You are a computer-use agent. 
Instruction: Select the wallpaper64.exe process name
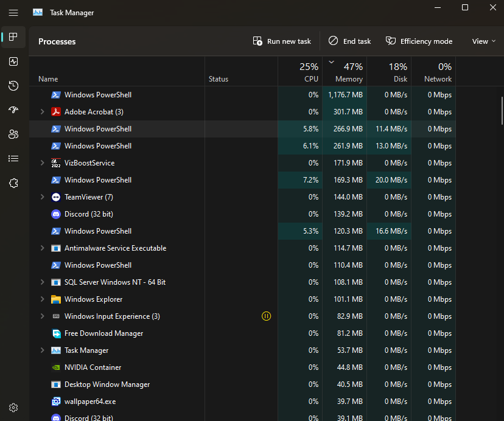(90, 402)
